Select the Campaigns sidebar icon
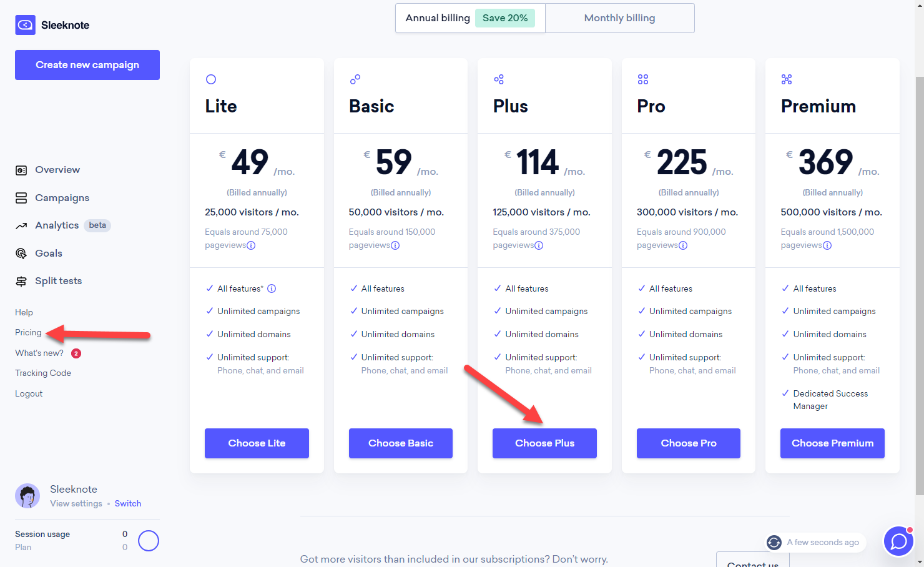The height and width of the screenshot is (567, 924). coord(21,197)
